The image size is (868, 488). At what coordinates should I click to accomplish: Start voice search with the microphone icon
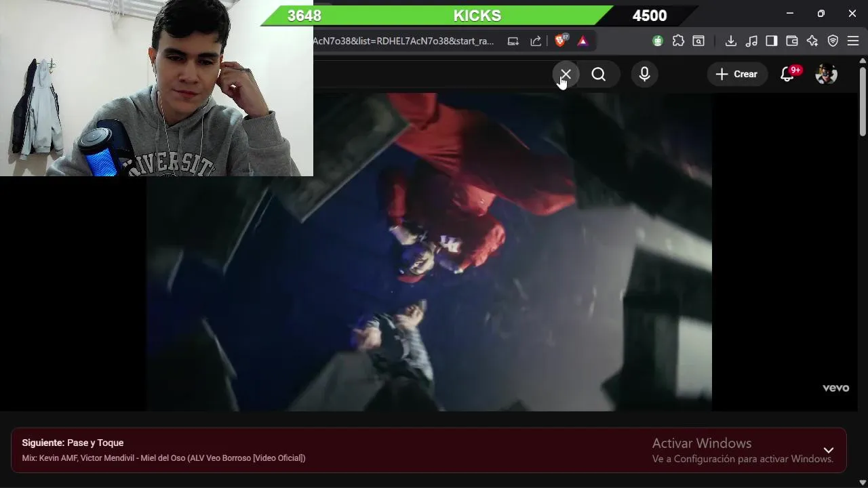644,74
